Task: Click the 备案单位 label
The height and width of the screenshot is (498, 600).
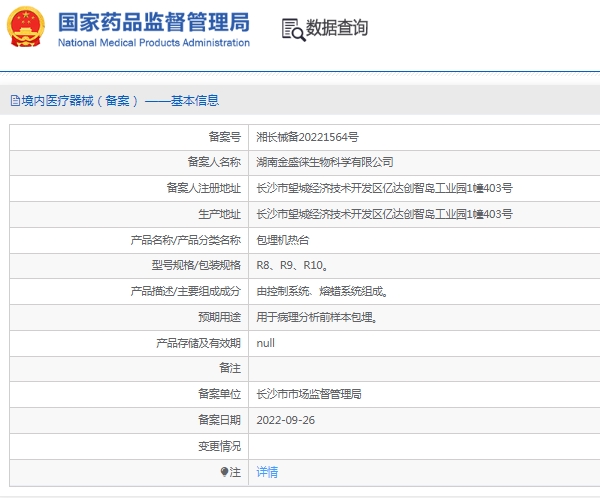Action: click(x=220, y=394)
